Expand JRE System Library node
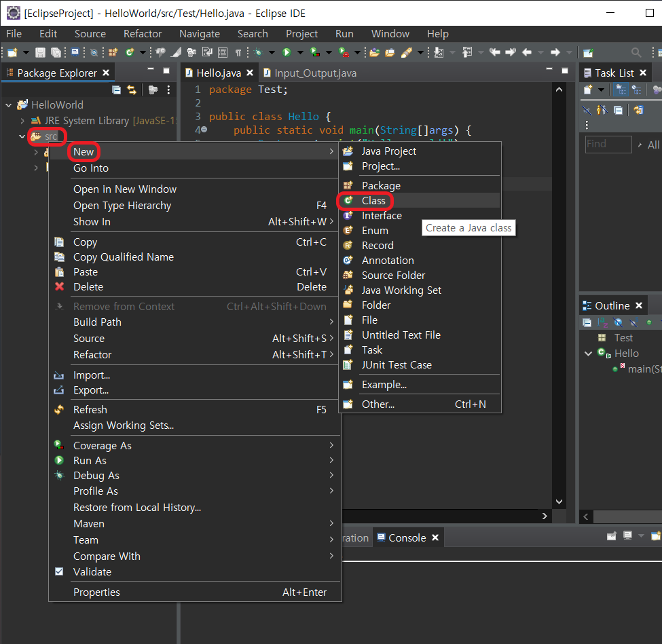Screen dimensions: 662x644 tap(22, 121)
